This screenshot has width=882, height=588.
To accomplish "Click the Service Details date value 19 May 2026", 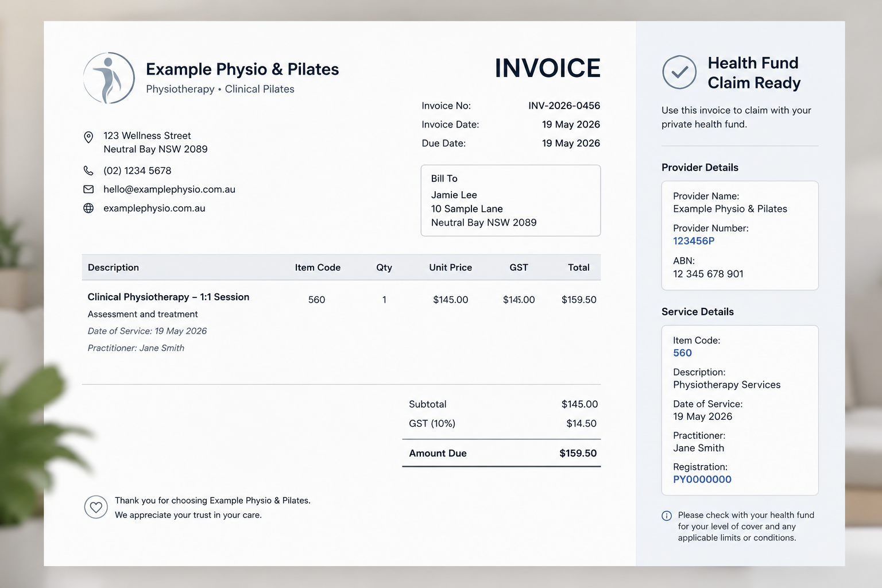I will pos(702,417).
